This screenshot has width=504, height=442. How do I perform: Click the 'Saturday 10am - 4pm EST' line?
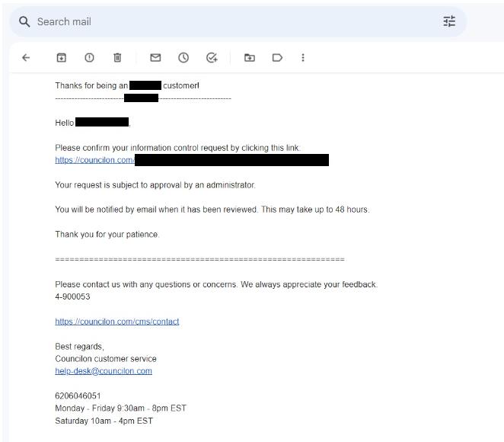coord(104,421)
